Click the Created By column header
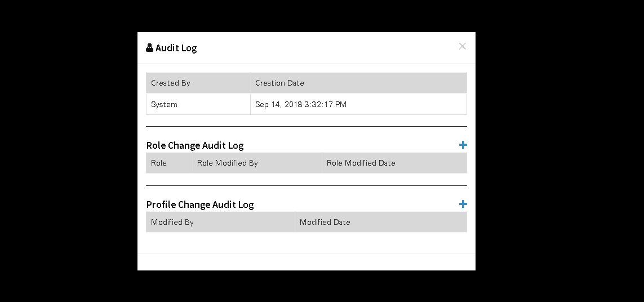 tap(198, 83)
